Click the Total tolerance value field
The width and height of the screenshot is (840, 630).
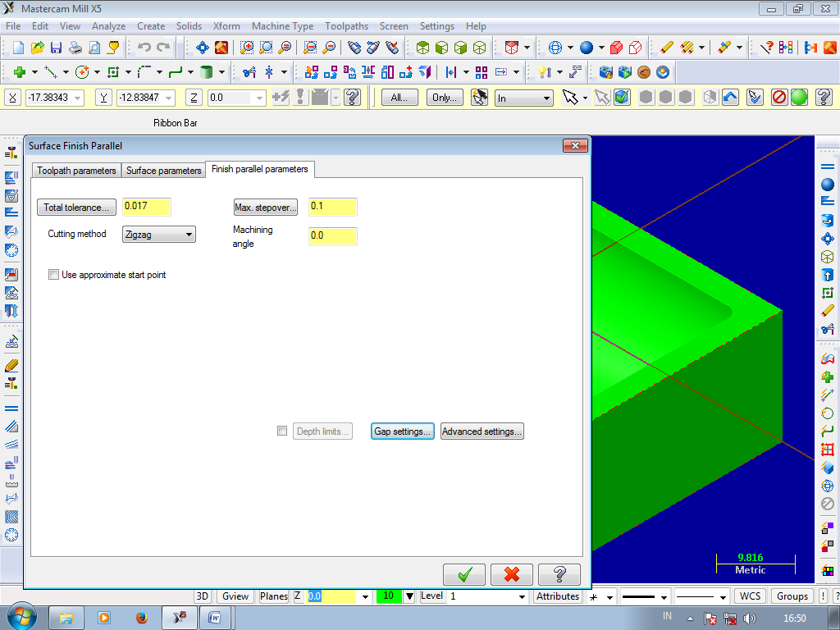tap(147, 206)
